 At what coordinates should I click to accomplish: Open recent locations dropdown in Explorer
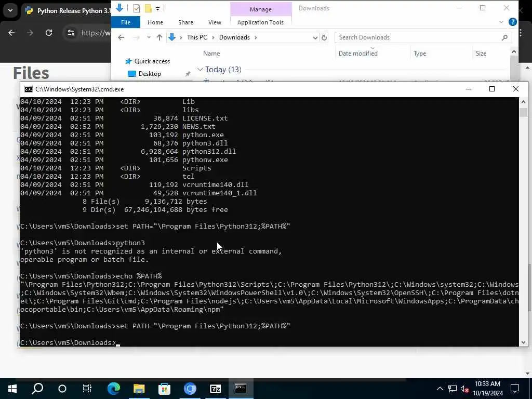[x=149, y=37]
